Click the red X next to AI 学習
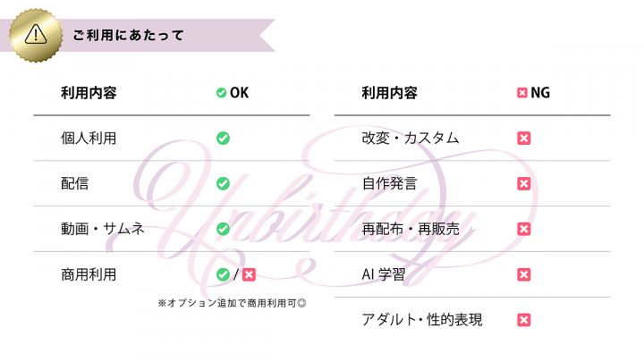Image resolution: width=644 pixels, height=362 pixels. (524, 274)
